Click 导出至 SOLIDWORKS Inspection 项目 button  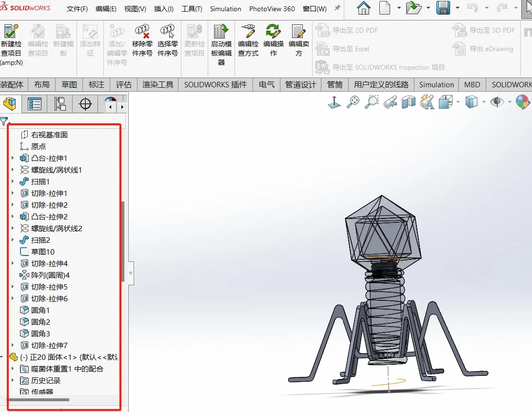(380, 67)
